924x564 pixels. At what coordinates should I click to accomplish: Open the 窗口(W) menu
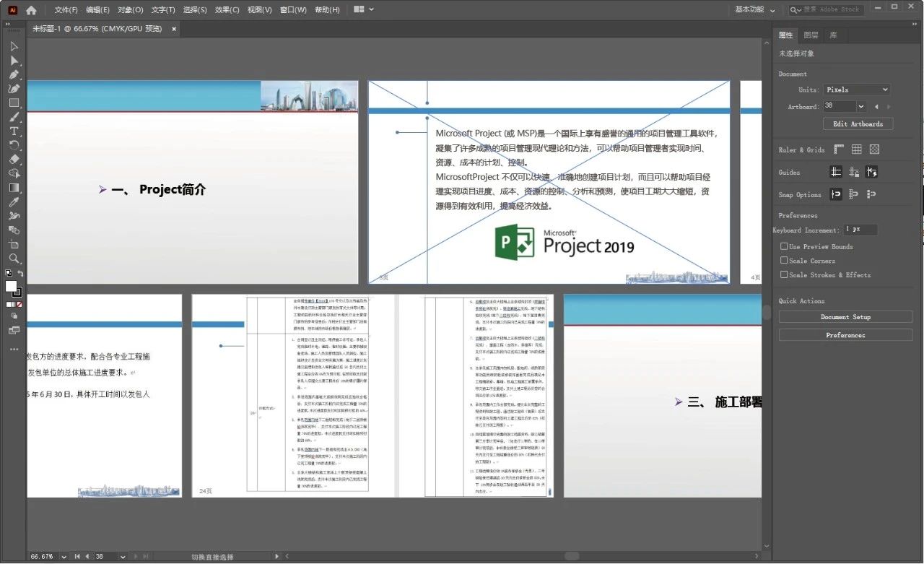[293, 10]
